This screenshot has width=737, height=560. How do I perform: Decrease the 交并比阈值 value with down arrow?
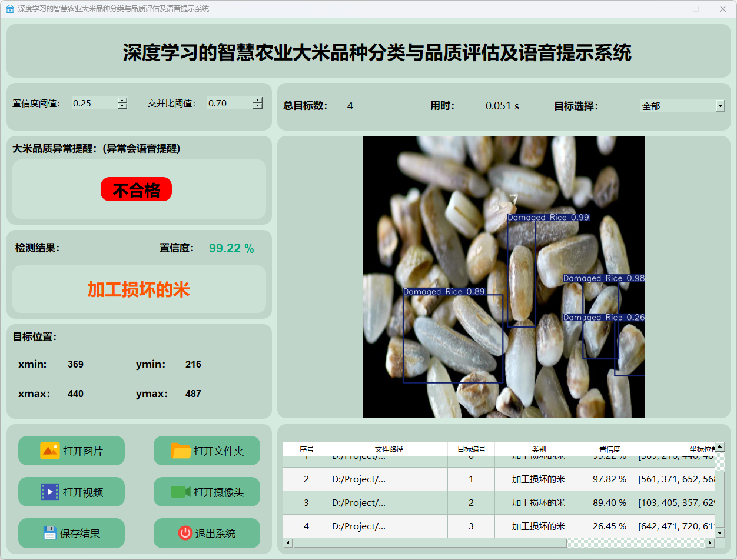pos(257,106)
